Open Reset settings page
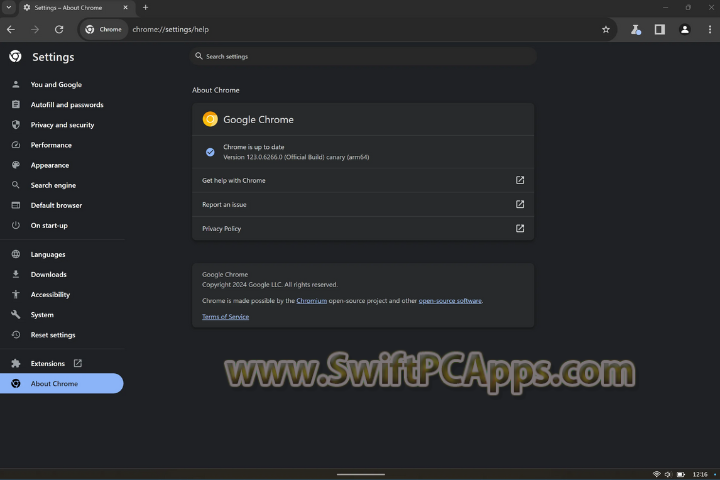Image resolution: width=720 pixels, height=480 pixels. [53, 335]
